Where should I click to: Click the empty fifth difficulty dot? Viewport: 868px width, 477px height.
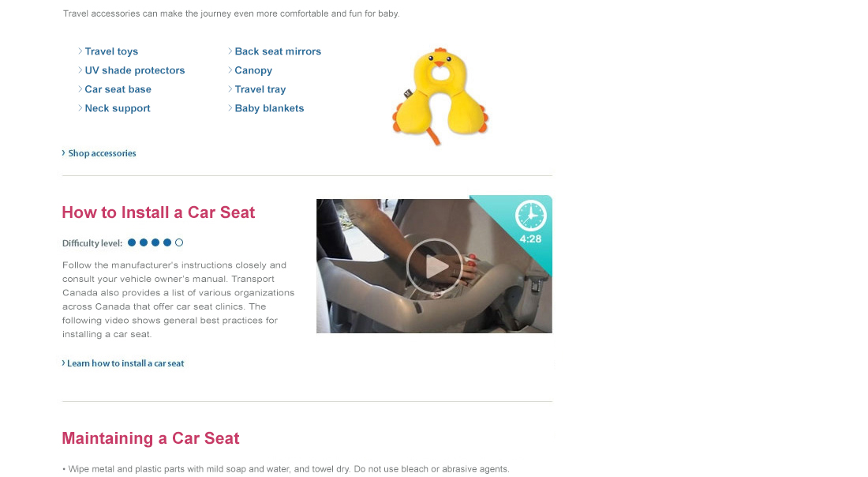(179, 242)
